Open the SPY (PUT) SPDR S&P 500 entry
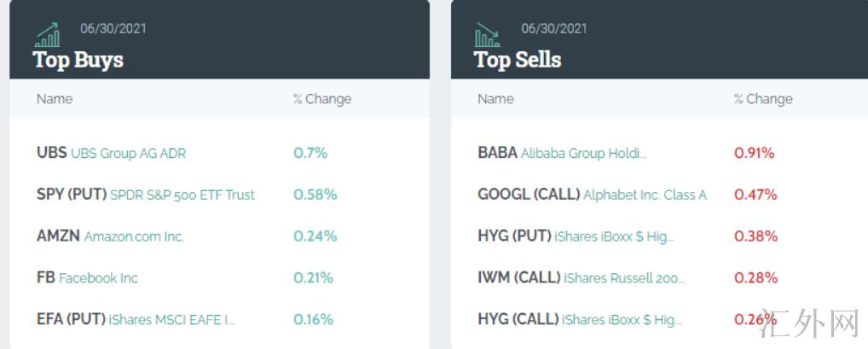This screenshot has width=868, height=349. [146, 195]
